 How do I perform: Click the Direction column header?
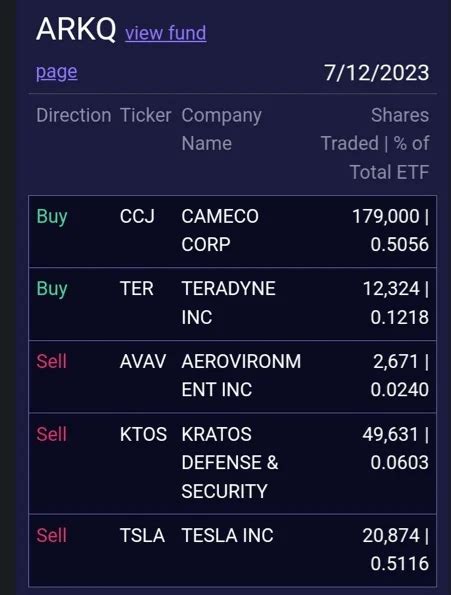[x=74, y=115]
